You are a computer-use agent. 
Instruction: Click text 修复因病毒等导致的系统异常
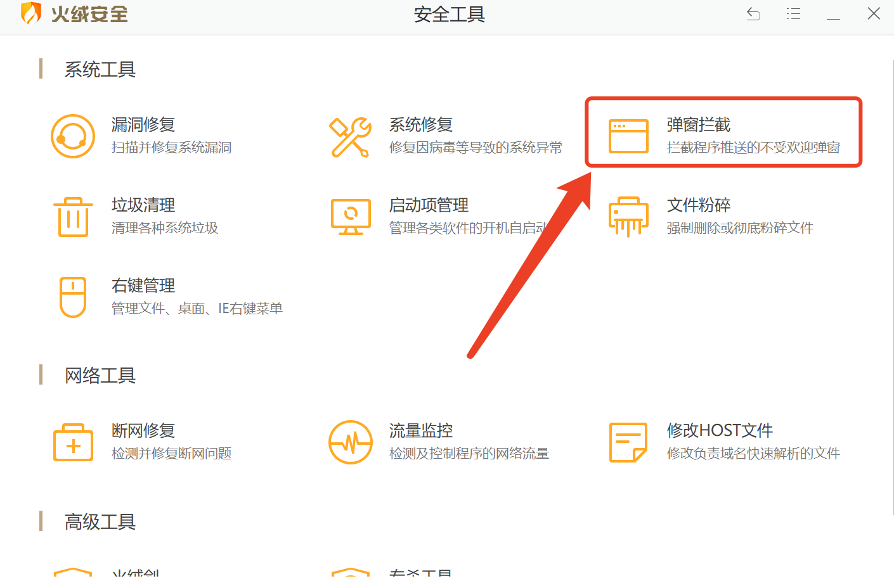tap(476, 148)
